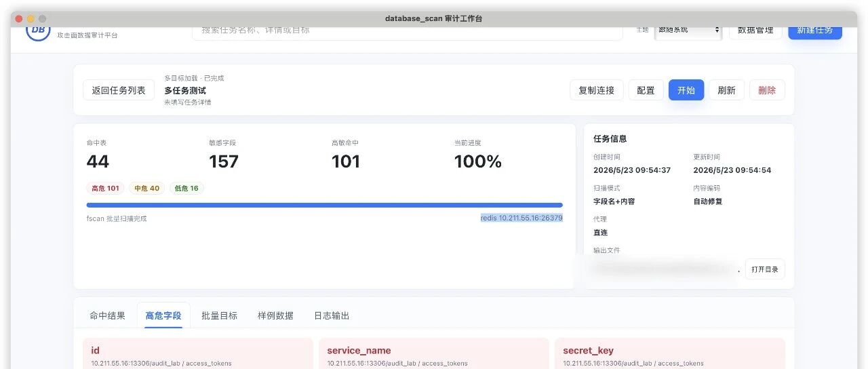The width and height of the screenshot is (868, 369).
Task: Click the DB logo icon
Action: 38,31
